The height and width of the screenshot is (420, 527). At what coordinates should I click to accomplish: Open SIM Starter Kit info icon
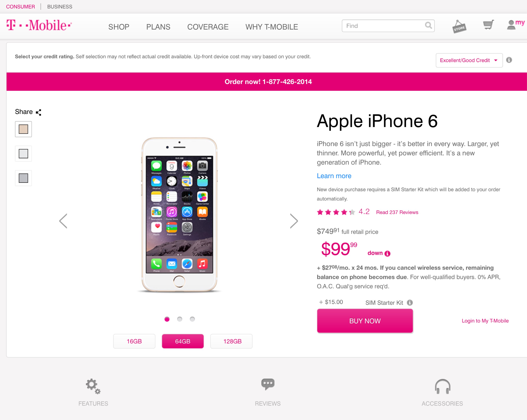coord(410,303)
